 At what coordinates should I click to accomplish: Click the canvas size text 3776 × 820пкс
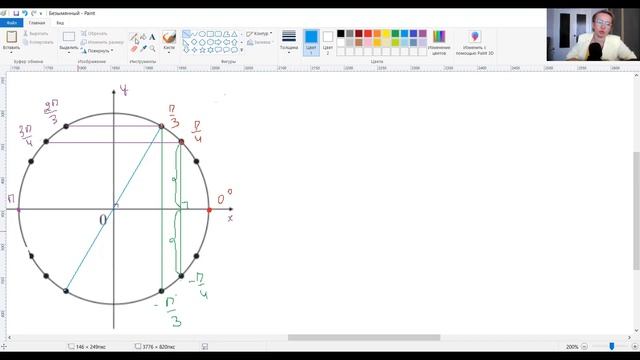click(159, 347)
